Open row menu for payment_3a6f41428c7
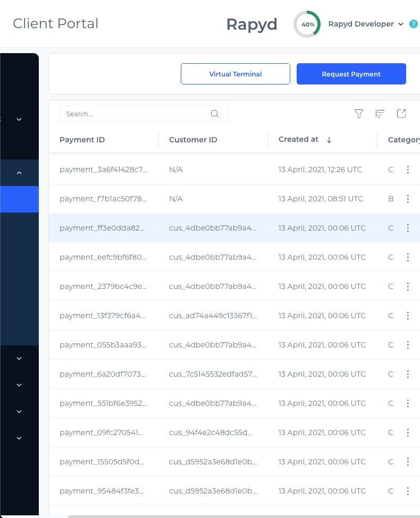This screenshot has height=518, width=420. click(408, 169)
